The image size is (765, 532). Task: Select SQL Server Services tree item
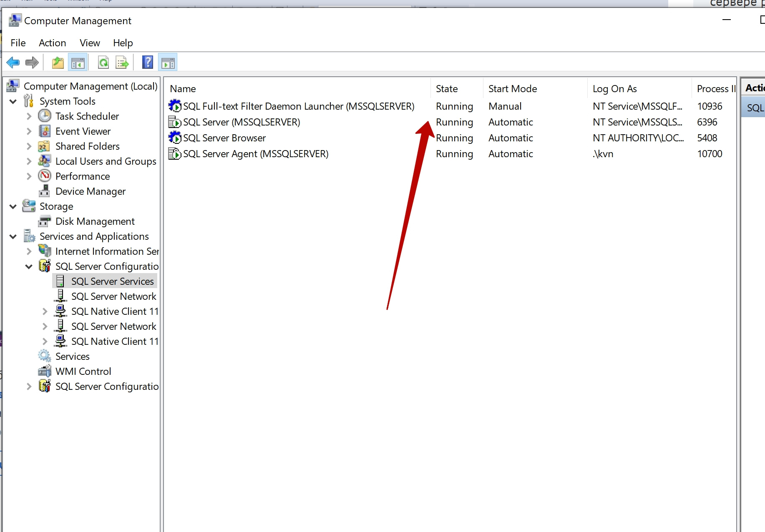coord(112,281)
